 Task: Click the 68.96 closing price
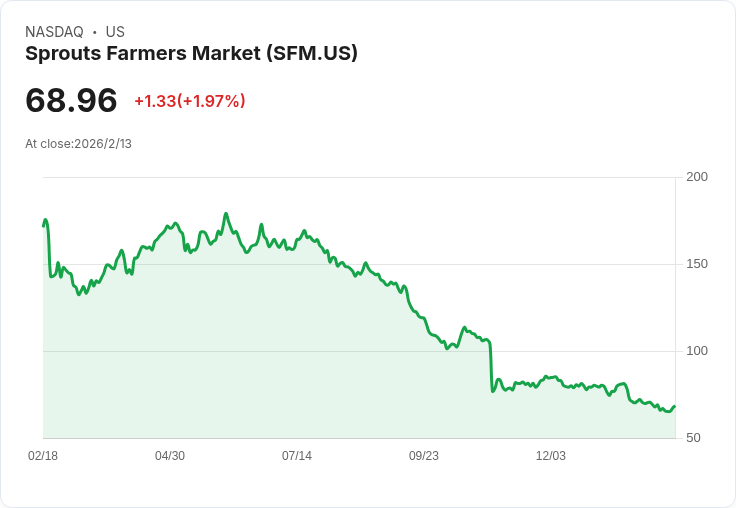pos(71,100)
